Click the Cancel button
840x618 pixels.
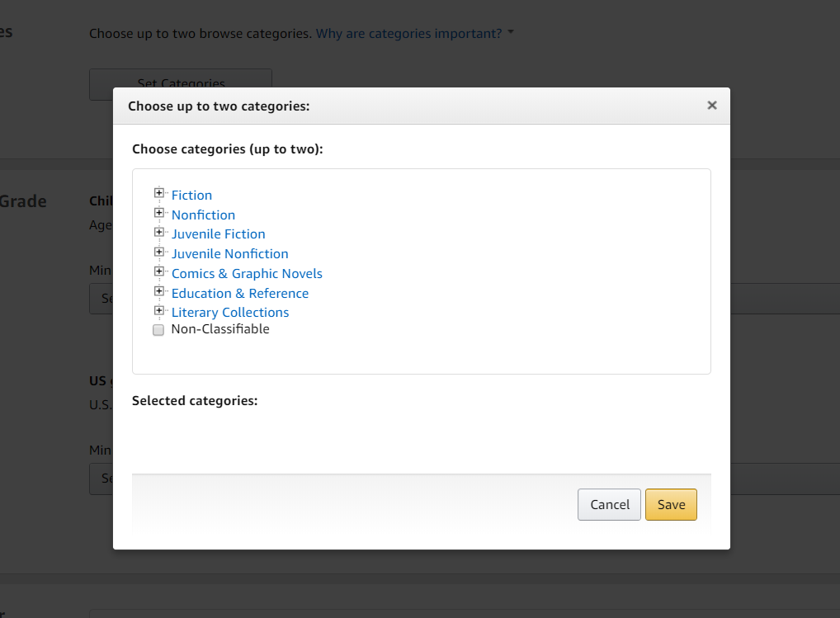point(609,505)
